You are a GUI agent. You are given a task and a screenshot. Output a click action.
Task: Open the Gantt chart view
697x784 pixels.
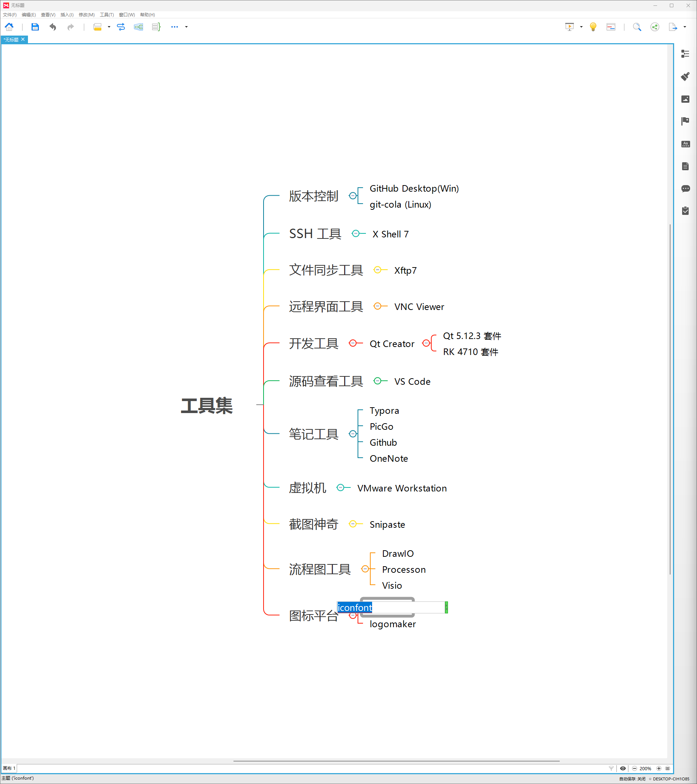(x=611, y=27)
